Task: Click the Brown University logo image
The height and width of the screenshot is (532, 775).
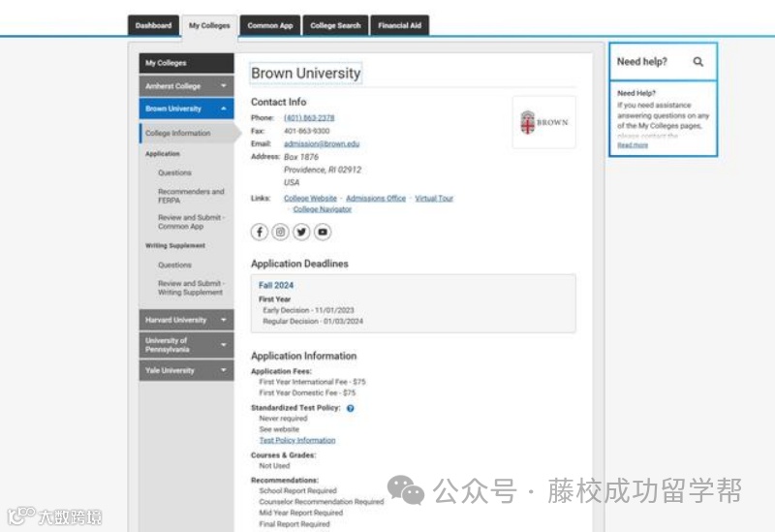Action: (544, 122)
